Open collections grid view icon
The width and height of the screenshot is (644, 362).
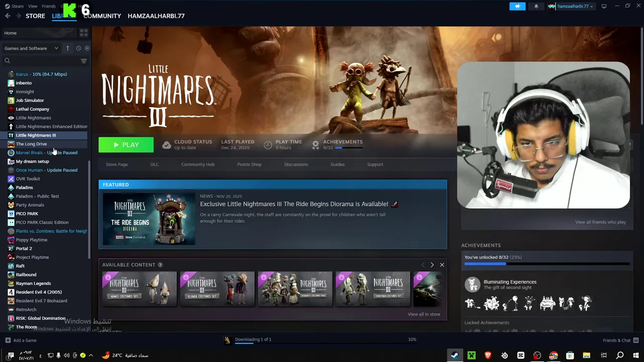pyautogui.click(x=84, y=33)
